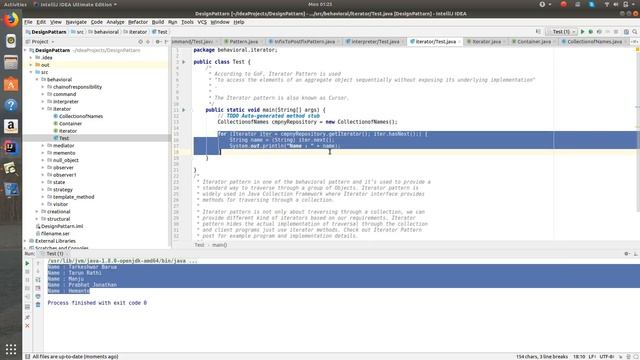Pin the Run tab with pin icon
This screenshot has height=360, width=640.
(27, 317)
